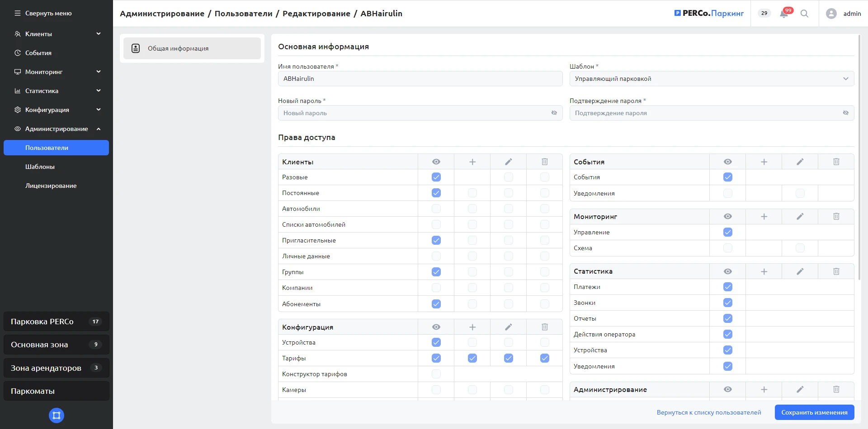Click the Имя пользователя input field
Viewport: 868px width, 429px height.
pyautogui.click(x=420, y=79)
